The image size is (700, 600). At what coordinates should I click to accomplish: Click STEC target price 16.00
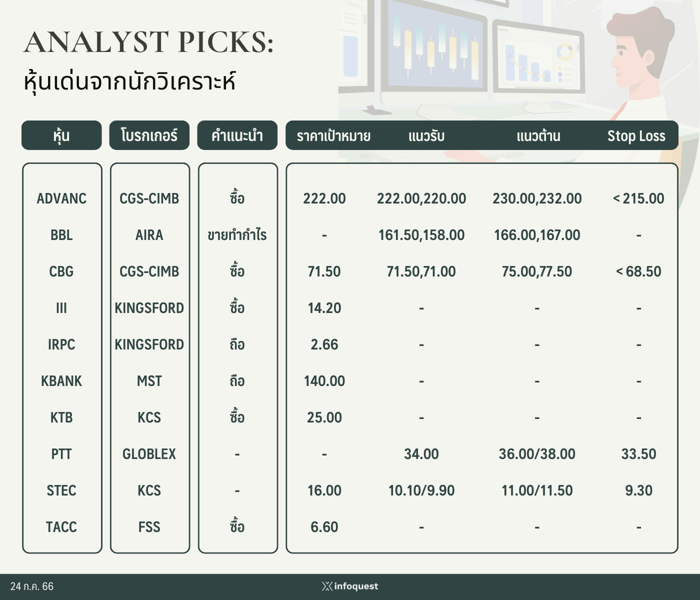click(x=324, y=490)
